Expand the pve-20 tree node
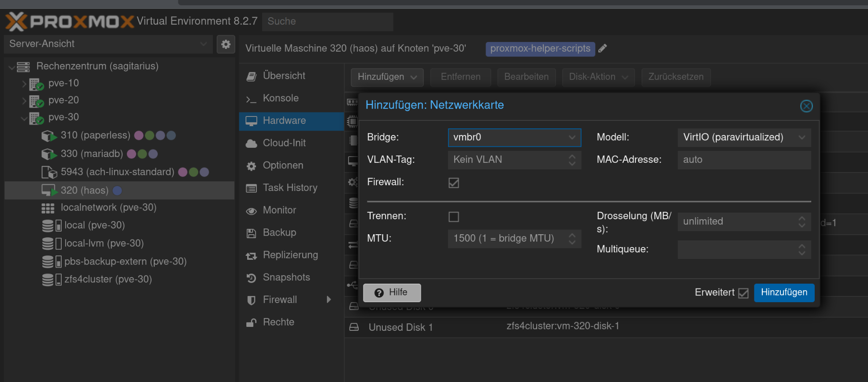The height and width of the screenshot is (382, 868). (25, 101)
